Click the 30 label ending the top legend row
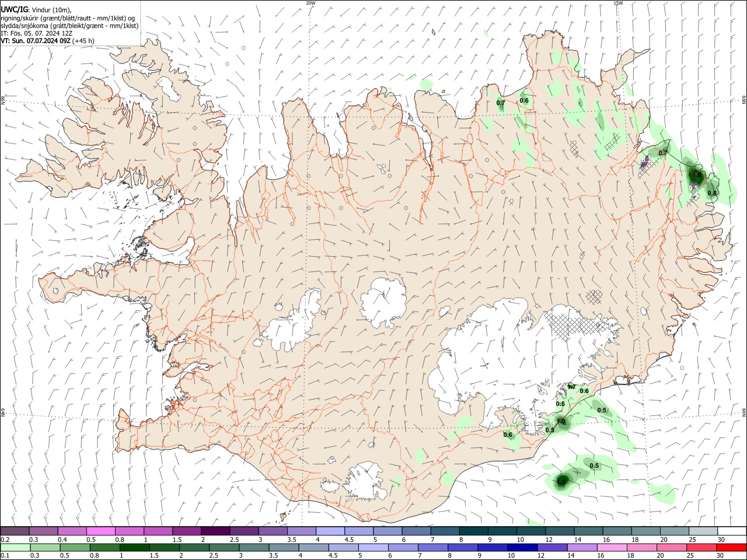 click(721, 540)
